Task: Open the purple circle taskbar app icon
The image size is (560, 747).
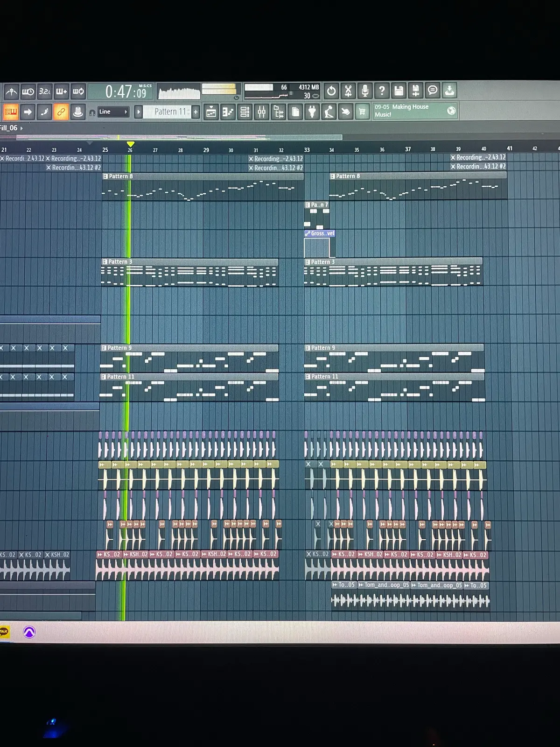Action: point(29,632)
